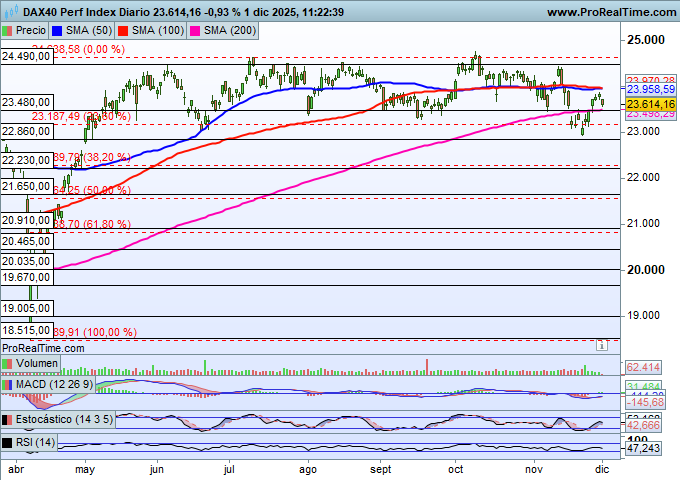Toggle the SMA (200) legend label

tap(227, 31)
